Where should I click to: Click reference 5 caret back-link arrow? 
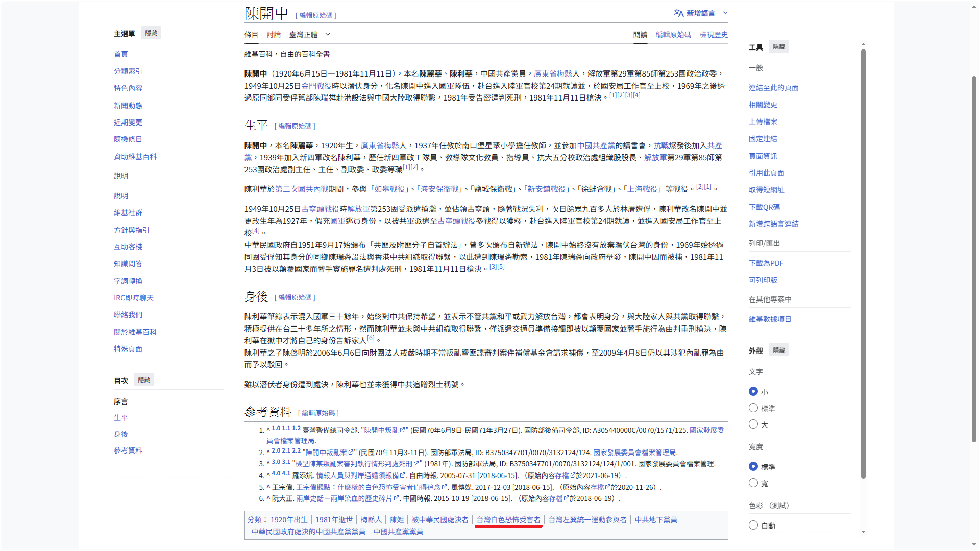[268, 487]
